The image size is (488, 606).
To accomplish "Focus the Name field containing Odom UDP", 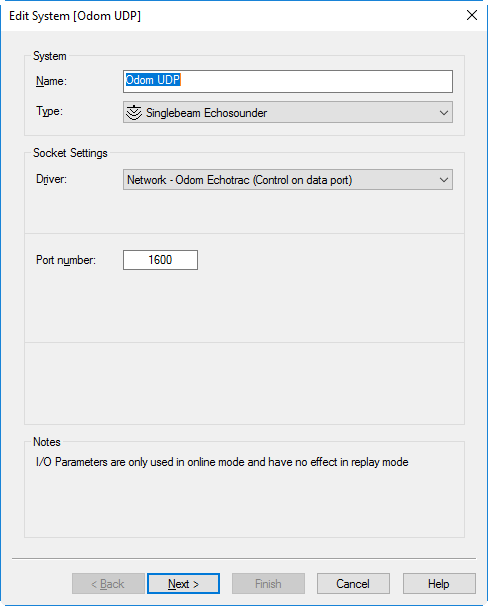I will tap(288, 81).
